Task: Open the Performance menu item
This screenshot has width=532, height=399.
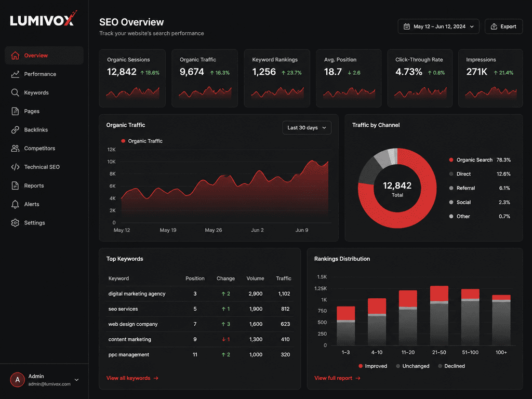Action: [x=44, y=74]
